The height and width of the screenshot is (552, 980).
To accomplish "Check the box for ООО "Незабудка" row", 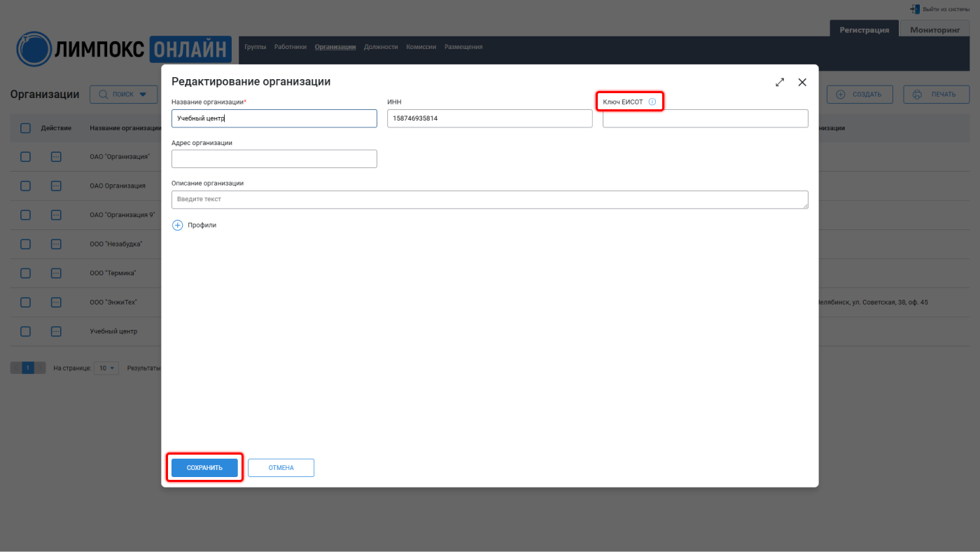I will pyautogui.click(x=25, y=244).
